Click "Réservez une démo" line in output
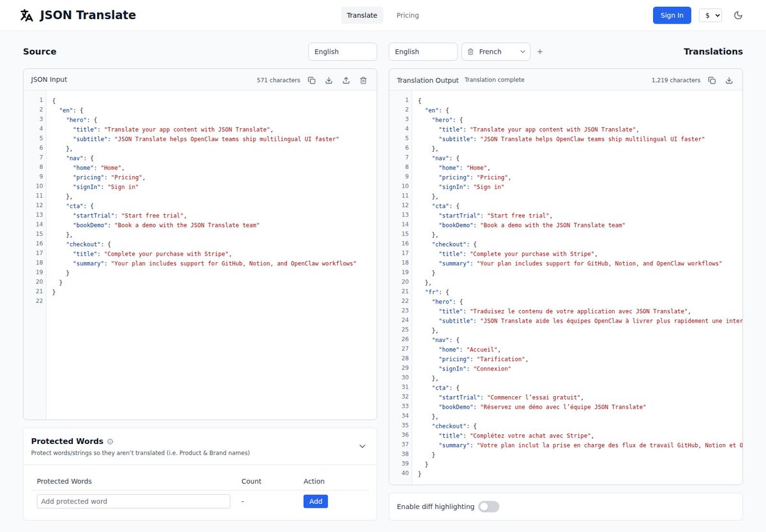The width and height of the screenshot is (766, 532). tap(543, 406)
